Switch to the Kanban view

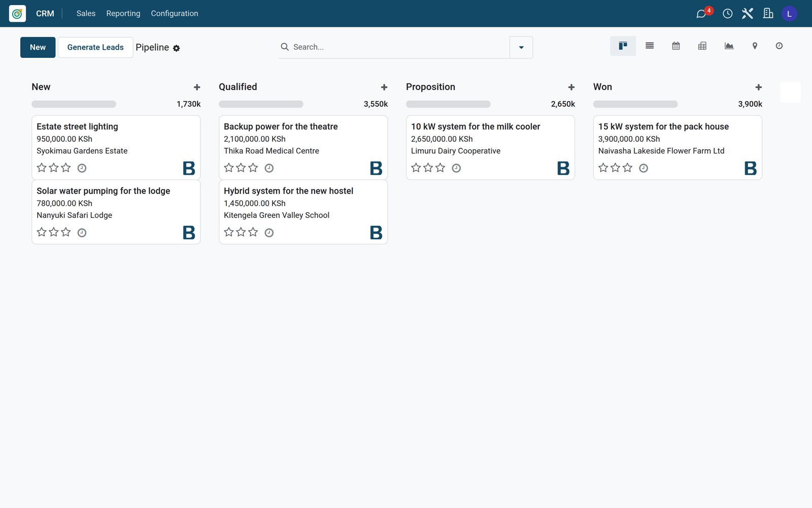pyautogui.click(x=623, y=46)
